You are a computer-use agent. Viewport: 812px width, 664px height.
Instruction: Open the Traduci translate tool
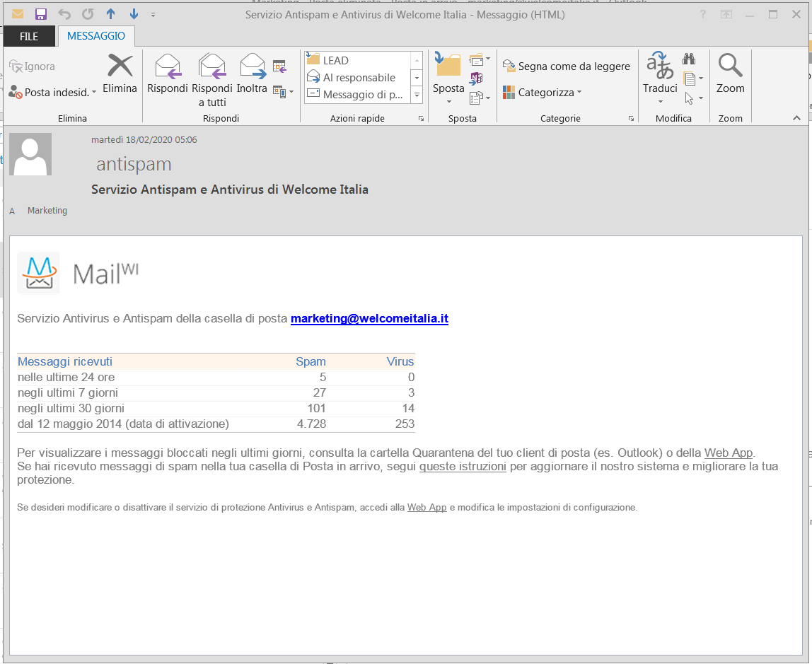660,76
